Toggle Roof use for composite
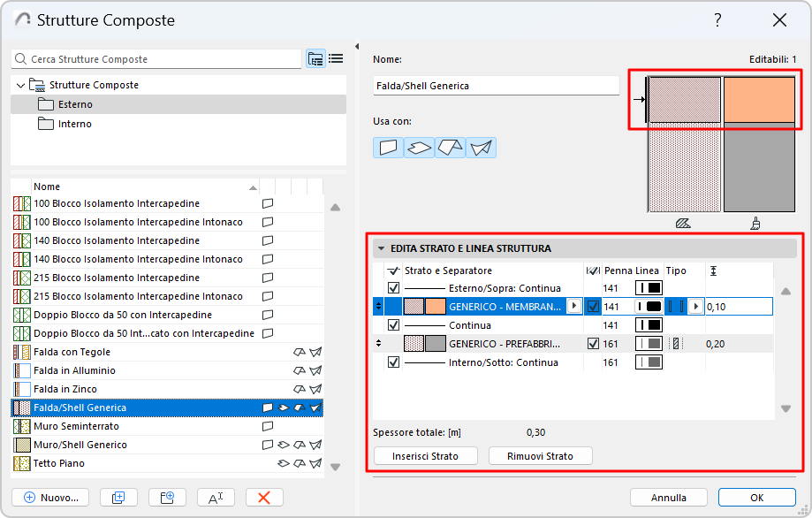 450,148
